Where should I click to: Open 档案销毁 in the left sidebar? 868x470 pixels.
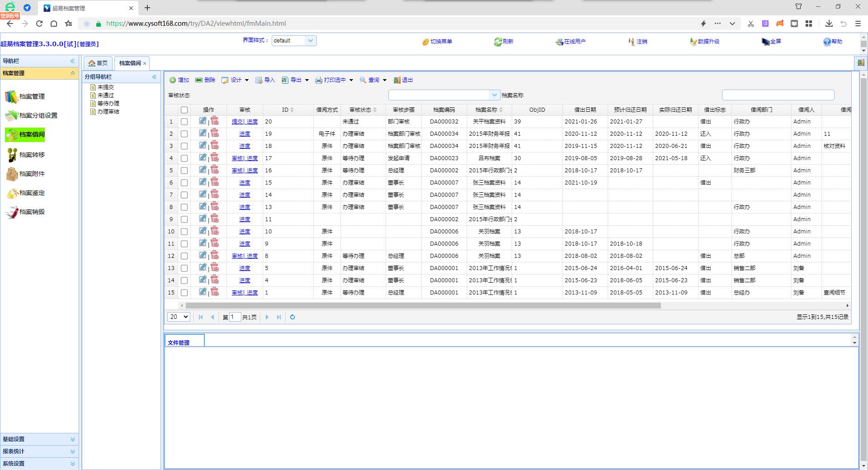click(x=32, y=212)
